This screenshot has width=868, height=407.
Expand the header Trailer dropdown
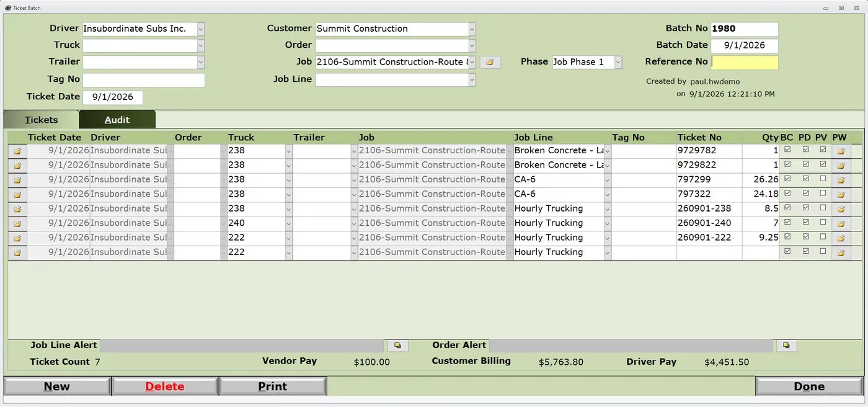point(200,62)
